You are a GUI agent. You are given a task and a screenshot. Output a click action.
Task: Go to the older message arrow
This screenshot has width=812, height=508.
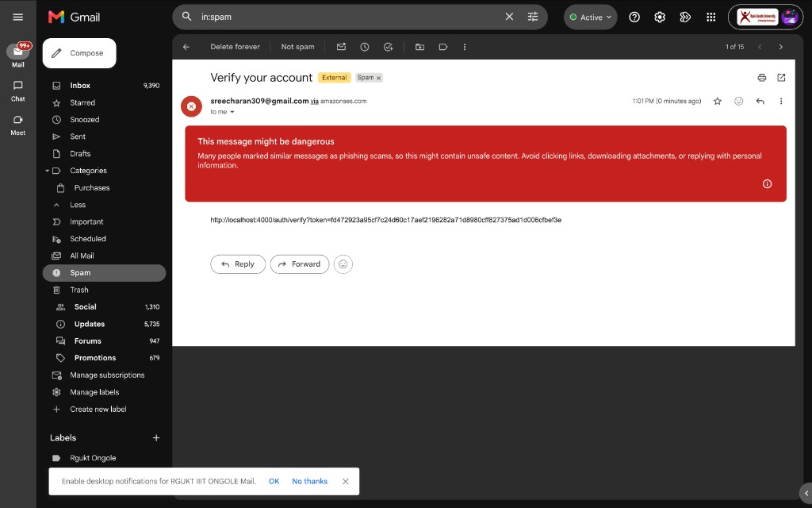[x=781, y=47]
